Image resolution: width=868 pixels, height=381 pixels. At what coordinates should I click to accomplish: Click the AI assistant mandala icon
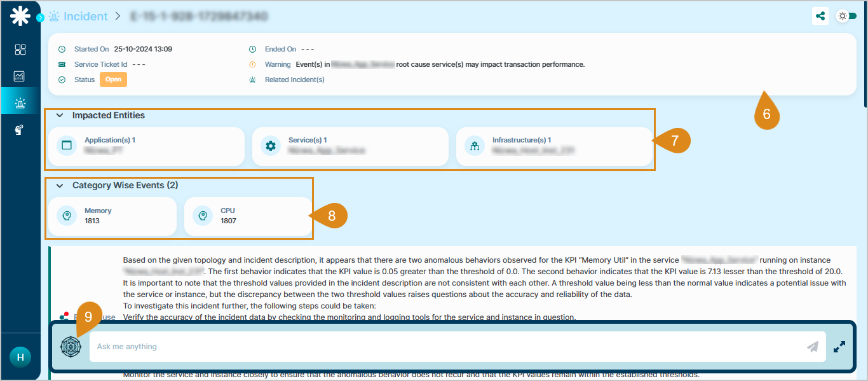(x=71, y=347)
